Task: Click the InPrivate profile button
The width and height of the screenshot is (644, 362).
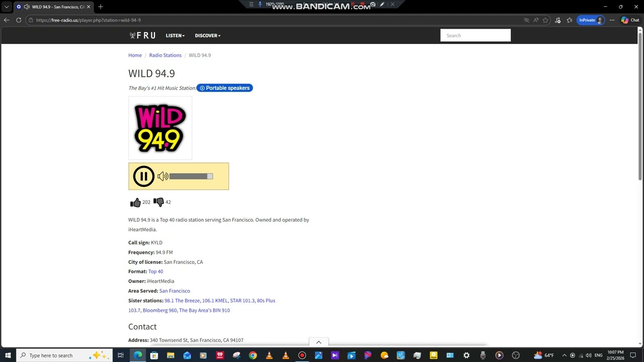Action: pos(591,20)
